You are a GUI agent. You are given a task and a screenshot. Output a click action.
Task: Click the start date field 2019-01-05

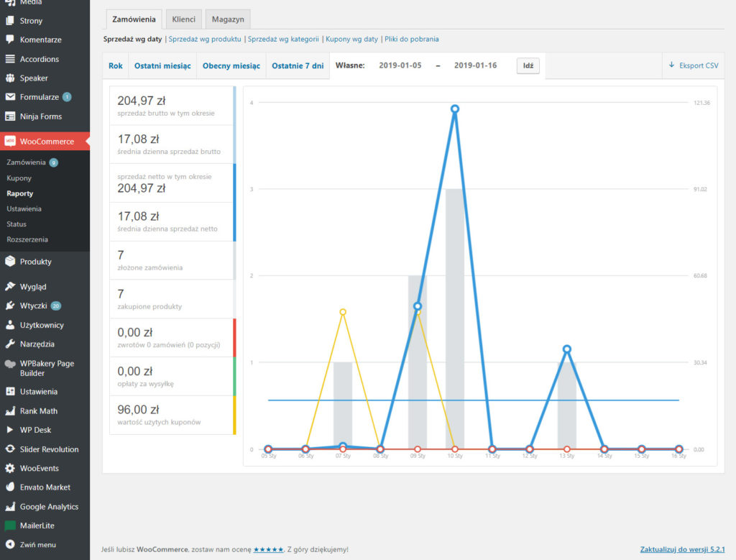[x=400, y=65]
